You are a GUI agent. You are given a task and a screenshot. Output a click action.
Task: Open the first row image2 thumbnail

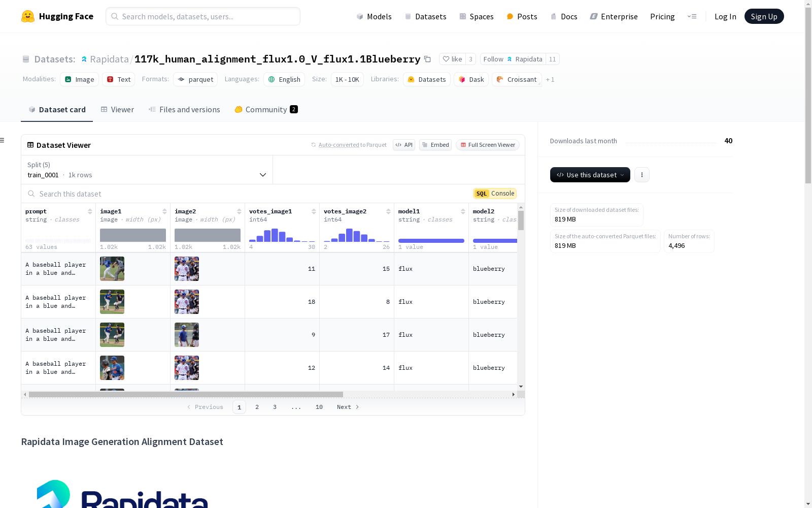pyautogui.click(x=187, y=269)
